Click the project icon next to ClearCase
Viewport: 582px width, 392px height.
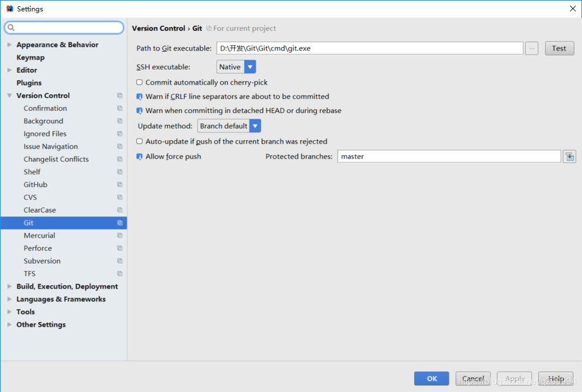(x=119, y=210)
